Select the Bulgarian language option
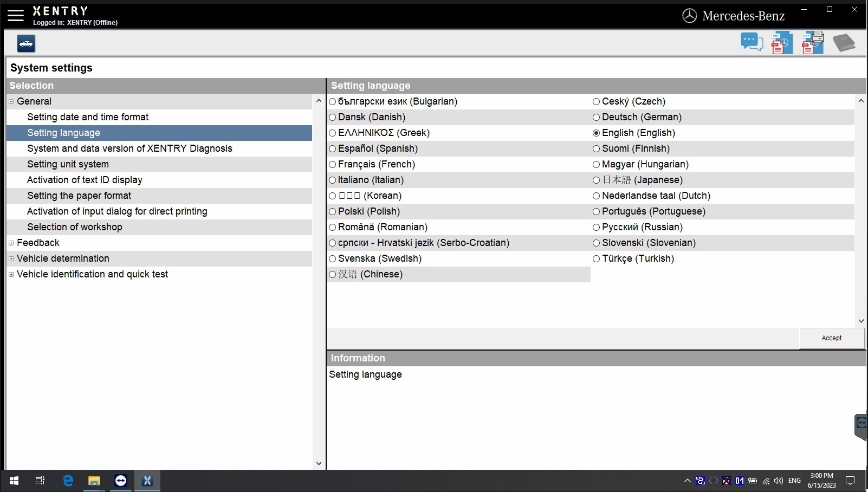Image resolution: width=868 pixels, height=492 pixels. (x=333, y=101)
